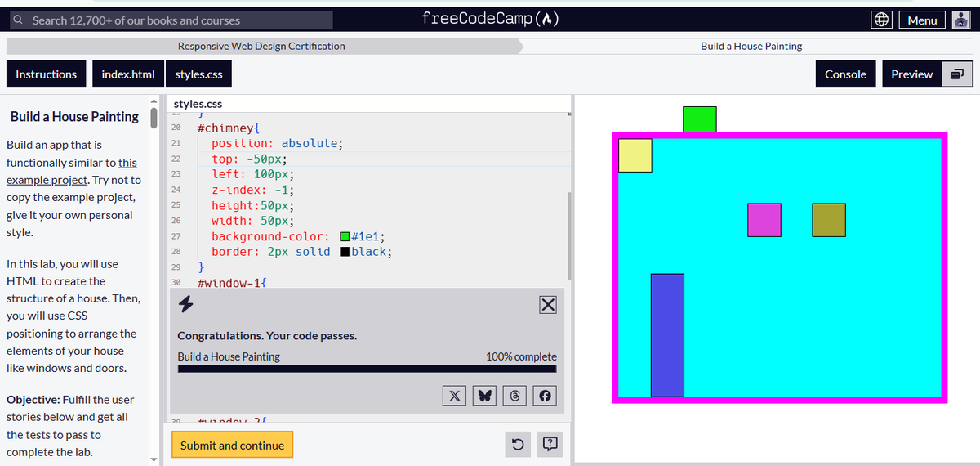Toggle the Console pane
The height and width of the screenshot is (466, 980).
point(845,74)
